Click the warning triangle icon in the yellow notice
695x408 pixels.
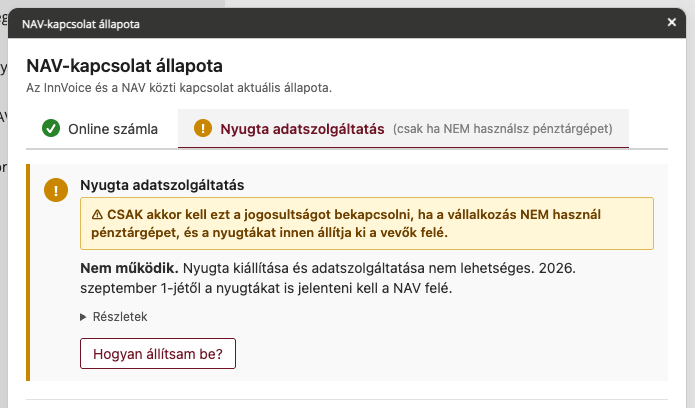[97, 215]
